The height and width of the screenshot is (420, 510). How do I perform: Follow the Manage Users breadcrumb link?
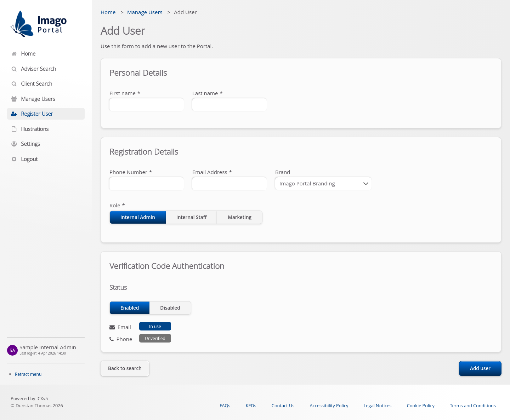(x=145, y=12)
